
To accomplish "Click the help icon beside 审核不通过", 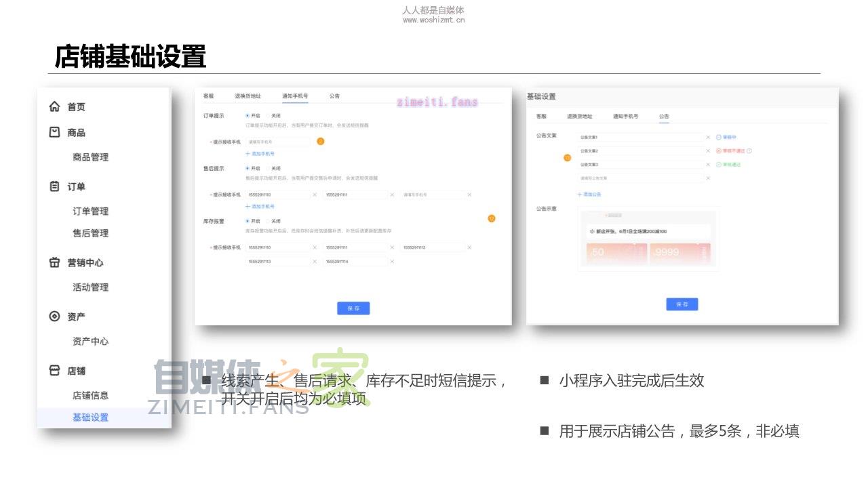I will (749, 151).
